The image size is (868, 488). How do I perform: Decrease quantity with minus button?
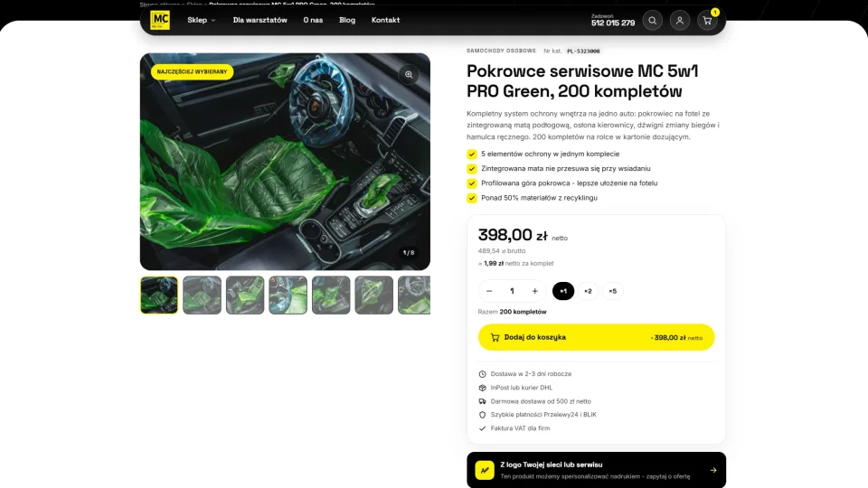(489, 291)
